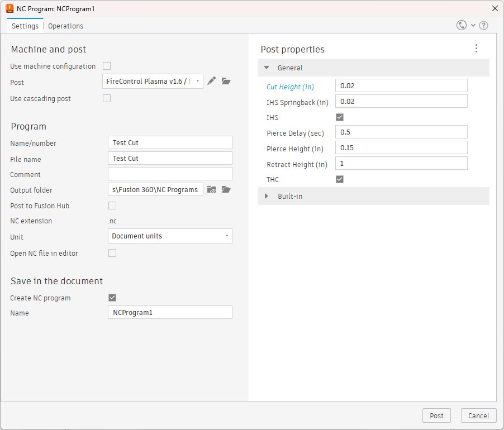Viewport: 504px width, 430px height.
Task: Toggle Use cascading post checkbox
Action: [107, 98]
